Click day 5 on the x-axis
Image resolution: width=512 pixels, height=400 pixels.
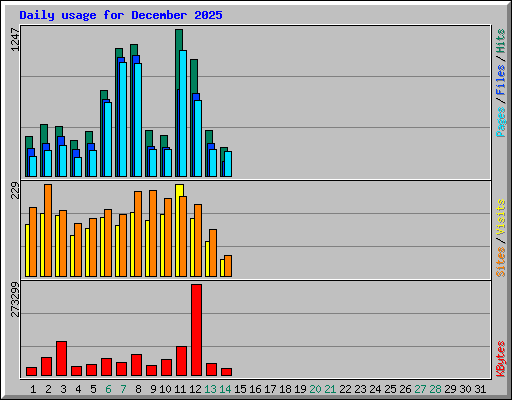coord(93,389)
